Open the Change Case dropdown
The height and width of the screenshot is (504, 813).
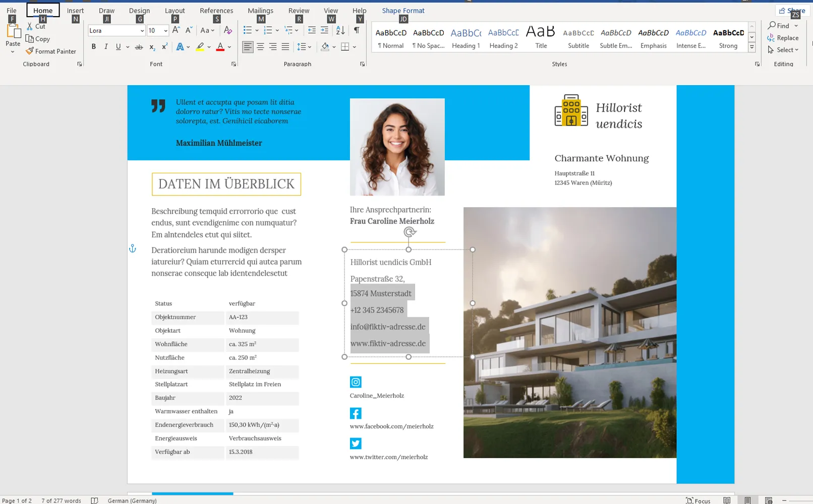click(x=207, y=30)
